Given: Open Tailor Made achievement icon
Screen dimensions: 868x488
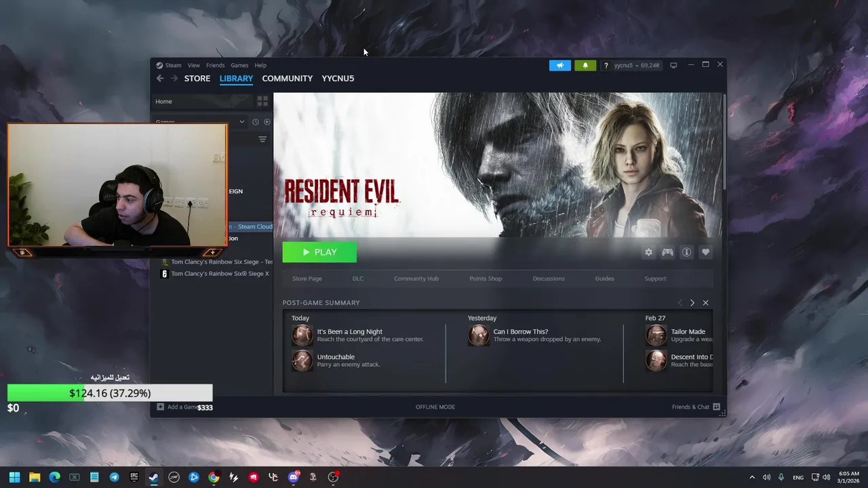Looking at the screenshot, I should [656, 335].
